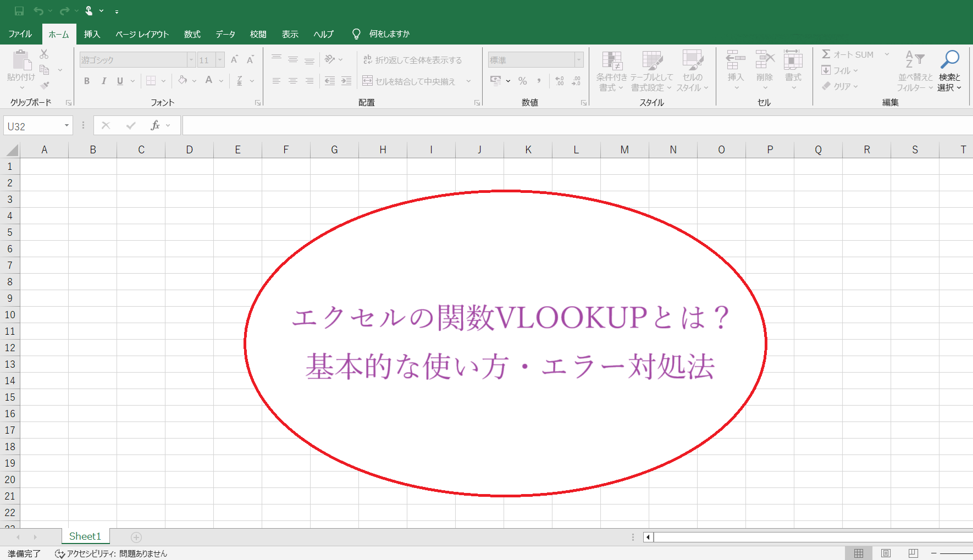Click the Copy icon in clipboard group
Image resolution: width=973 pixels, height=560 pixels.
(45, 70)
